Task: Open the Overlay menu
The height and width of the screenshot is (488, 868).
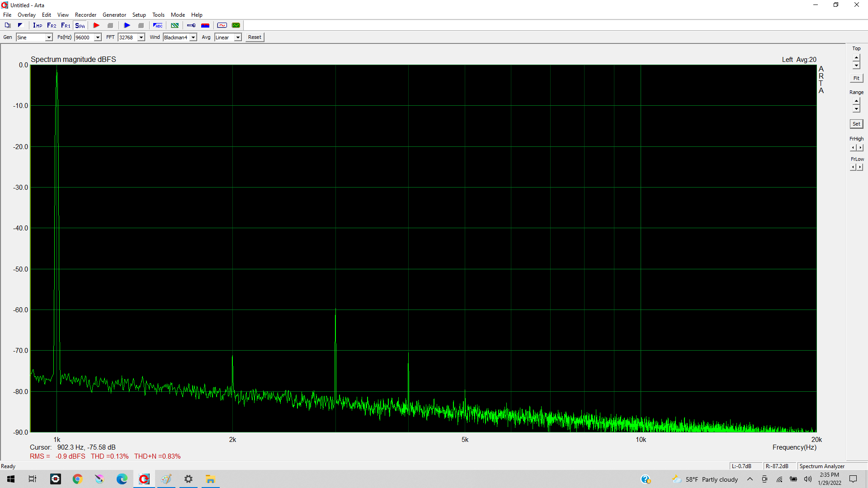Action: (27, 15)
